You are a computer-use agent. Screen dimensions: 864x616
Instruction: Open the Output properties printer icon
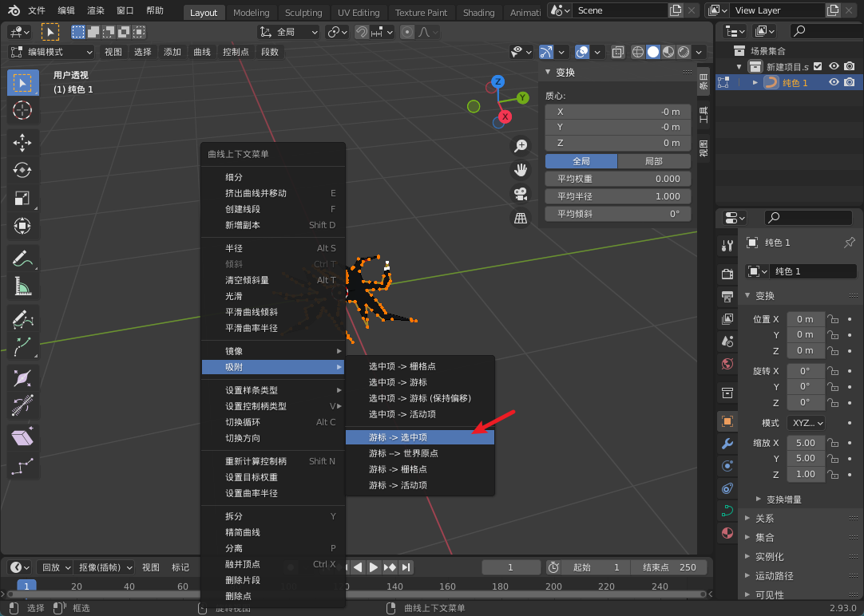pyautogui.click(x=727, y=296)
